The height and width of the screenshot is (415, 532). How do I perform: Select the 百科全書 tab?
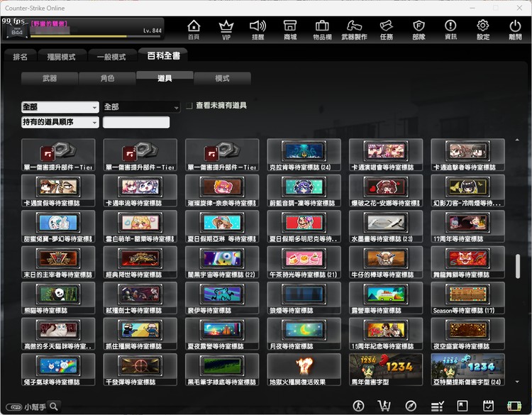tap(164, 55)
